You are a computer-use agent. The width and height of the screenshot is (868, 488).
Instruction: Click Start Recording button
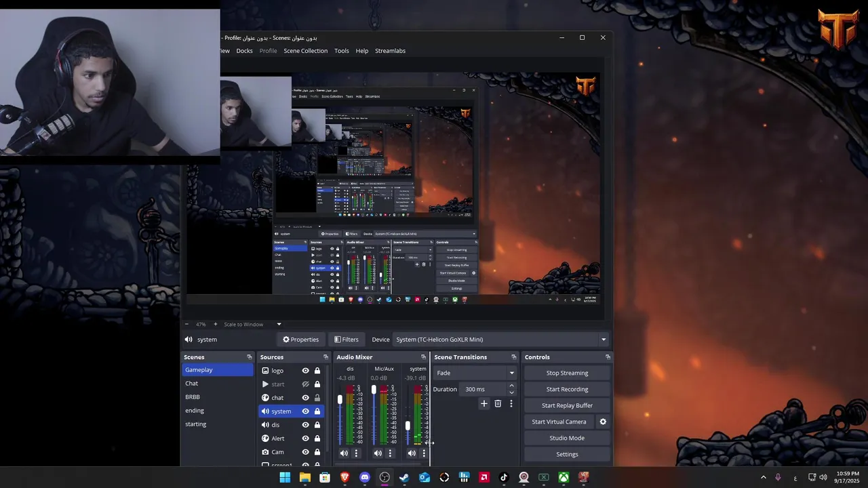(x=567, y=389)
